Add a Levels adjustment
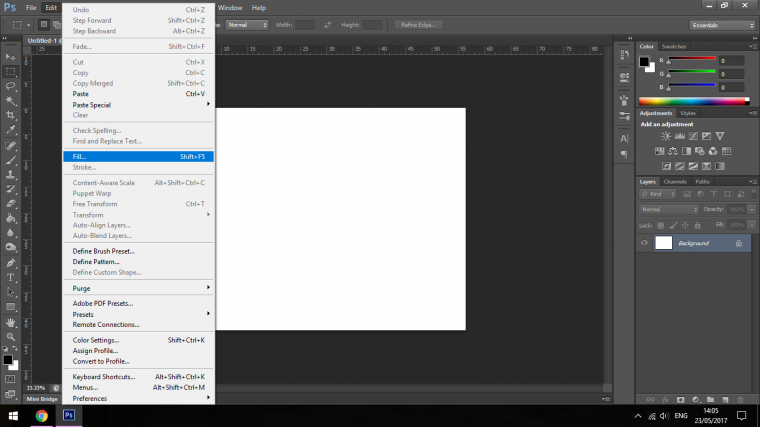This screenshot has height=427, width=760. click(680, 136)
